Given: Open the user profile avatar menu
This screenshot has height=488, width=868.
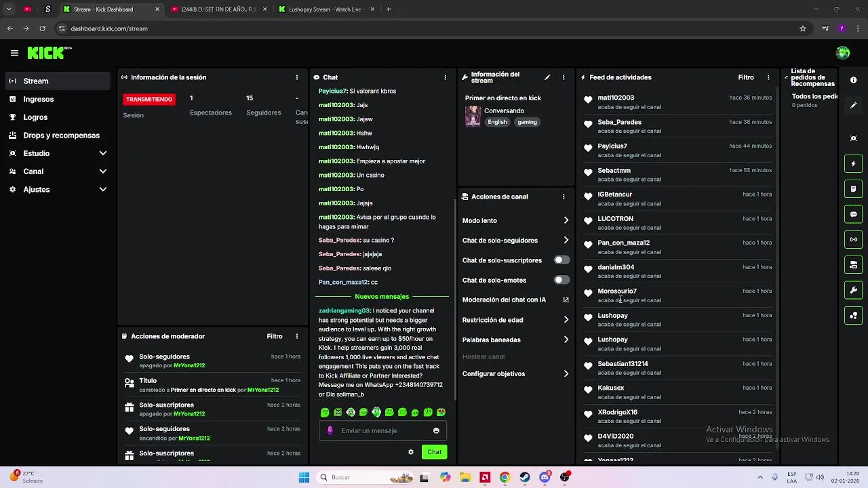Looking at the screenshot, I should point(843,53).
